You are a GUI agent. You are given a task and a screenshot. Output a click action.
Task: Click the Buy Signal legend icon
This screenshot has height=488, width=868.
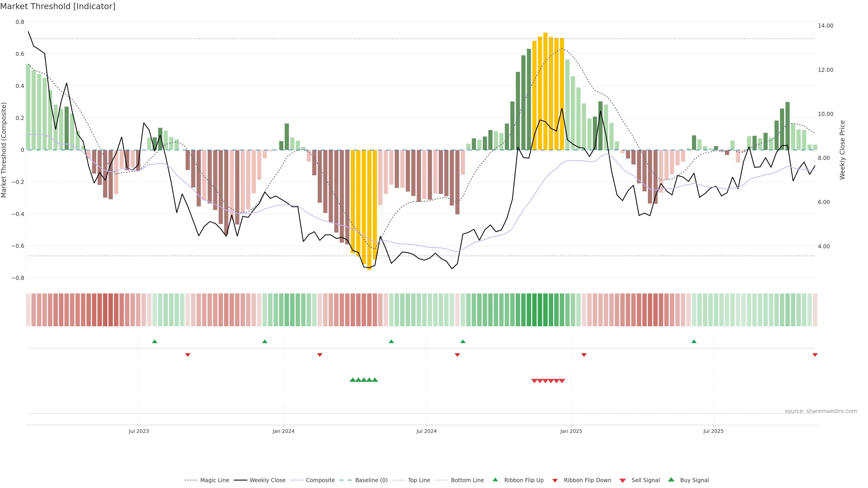tap(671, 480)
